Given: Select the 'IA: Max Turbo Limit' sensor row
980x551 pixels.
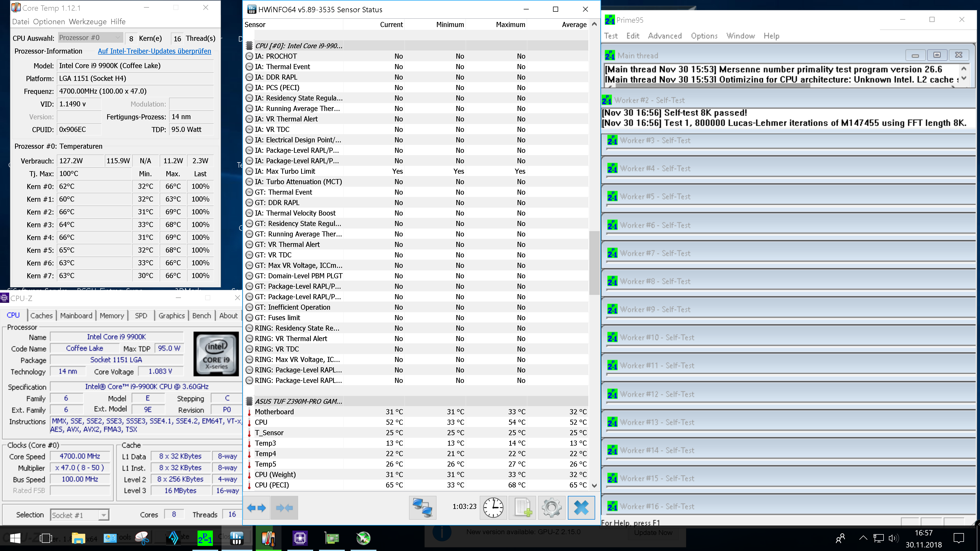Looking at the screenshot, I should pos(416,171).
